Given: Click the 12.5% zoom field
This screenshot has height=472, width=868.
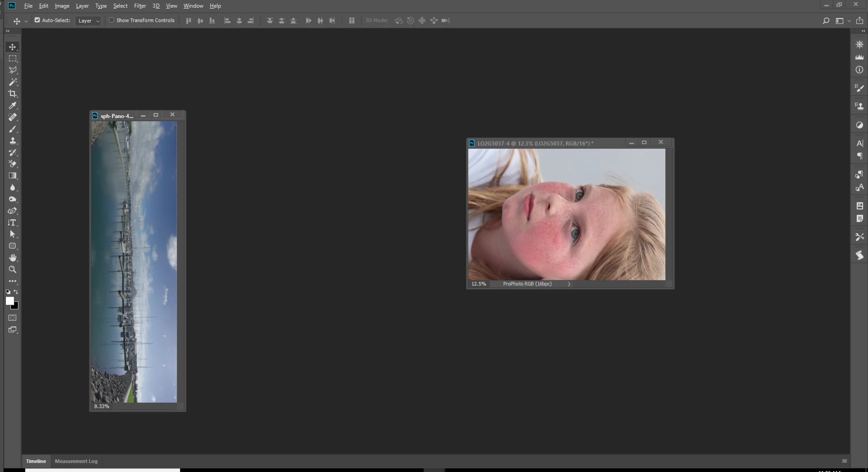Looking at the screenshot, I should (x=479, y=284).
